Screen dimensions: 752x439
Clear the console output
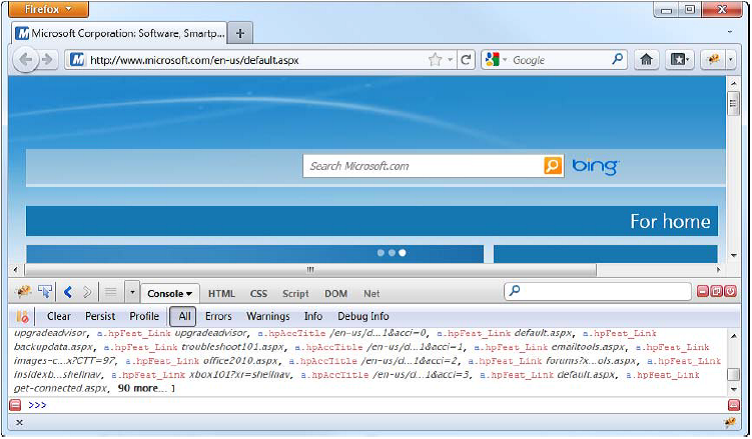pos(59,317)
